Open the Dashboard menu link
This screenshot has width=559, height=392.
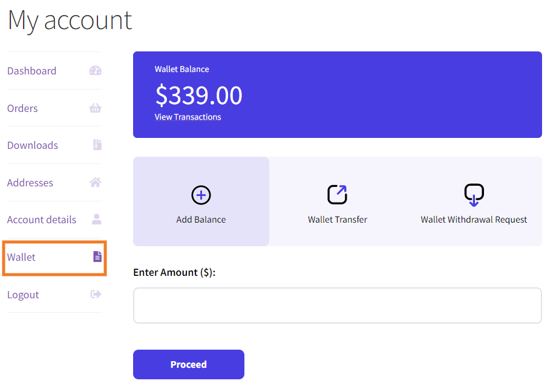(31, 71)
